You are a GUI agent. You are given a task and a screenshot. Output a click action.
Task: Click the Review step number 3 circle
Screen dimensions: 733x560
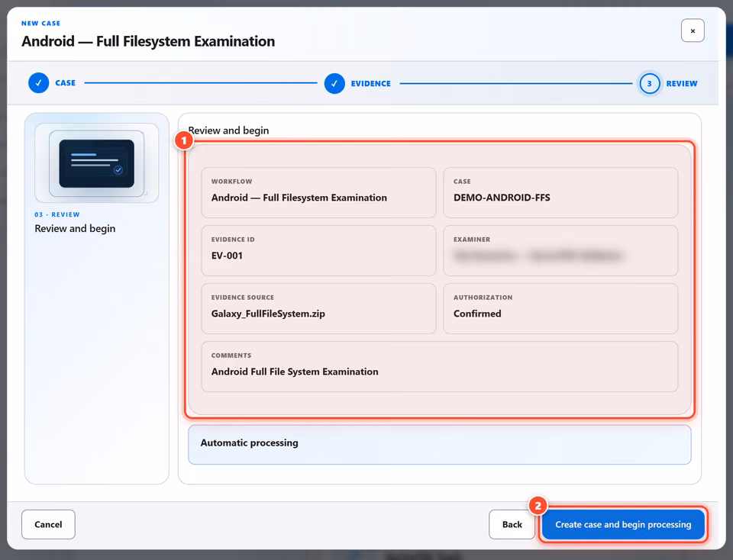click(x=649, y=84)
